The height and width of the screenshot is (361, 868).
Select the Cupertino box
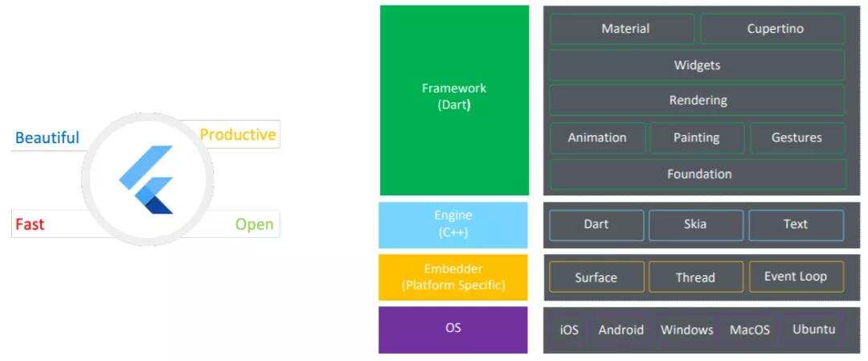click(772, 29)
